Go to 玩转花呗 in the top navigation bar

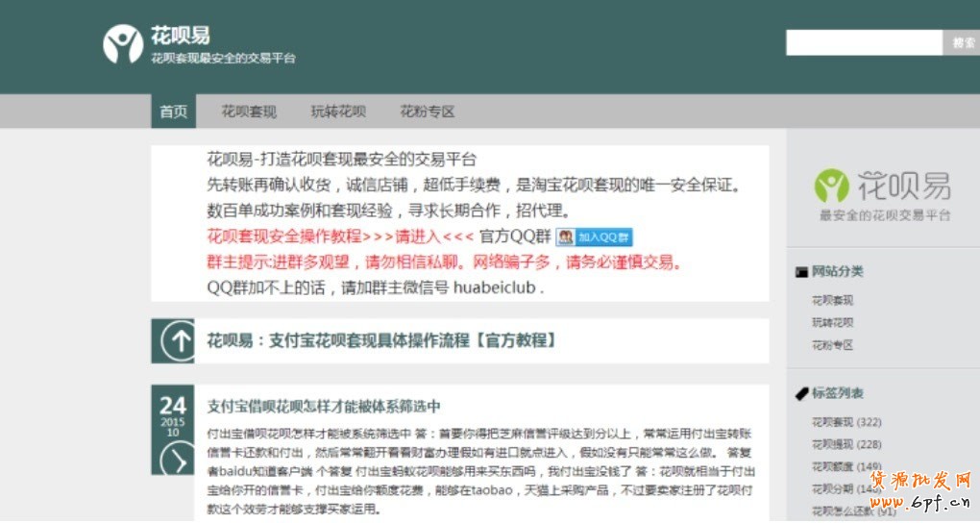338,112
